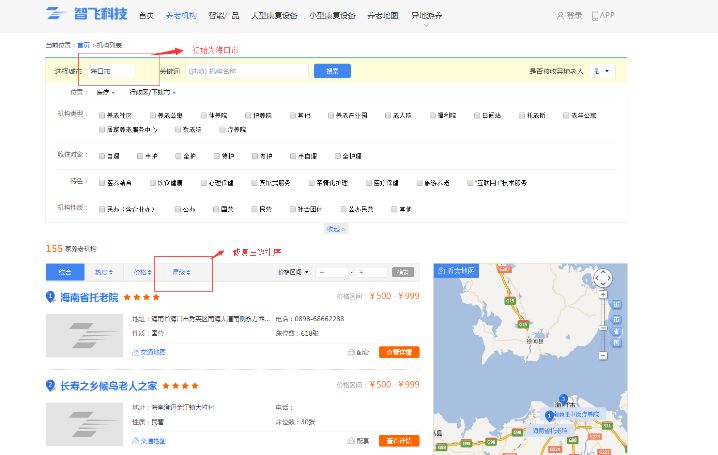Open the 首页 item in top navigation
This screenshot has width=718, height=455.
tap(147, 16)
